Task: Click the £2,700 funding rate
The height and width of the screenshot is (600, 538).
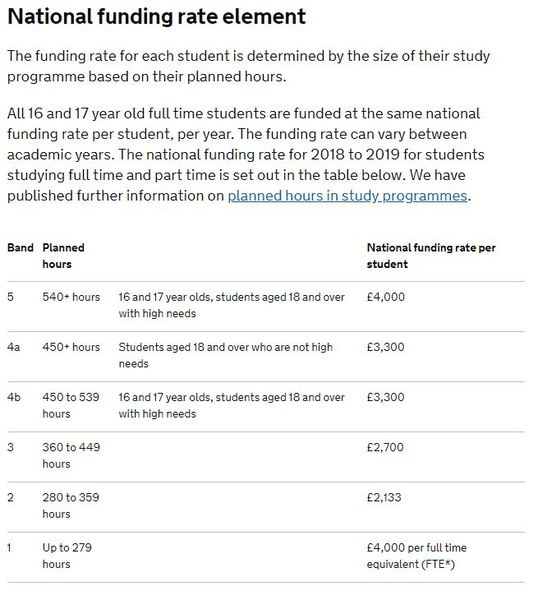Action: 385,447
